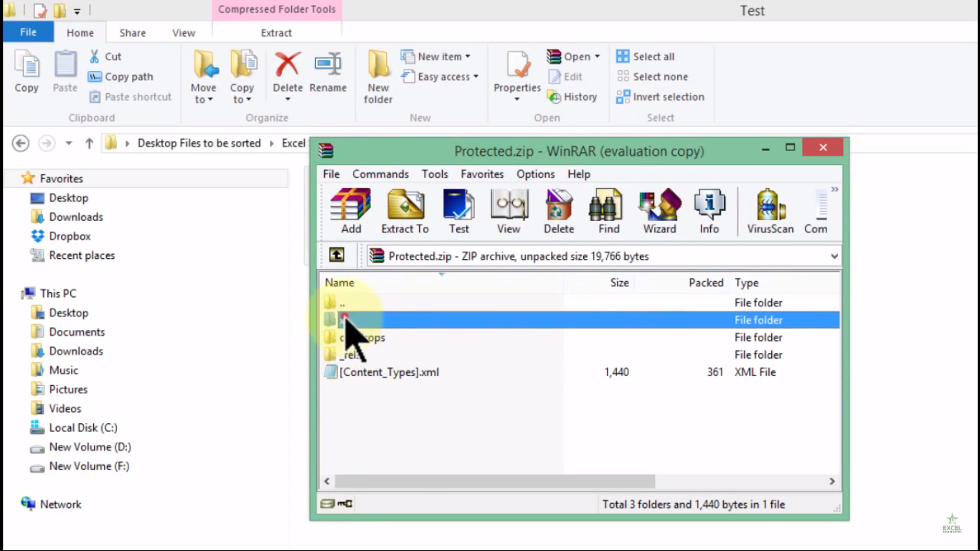Open the Help menu in WinRAR
The width and height of the screenshot is (980, 551).
[x=579, y=174]
